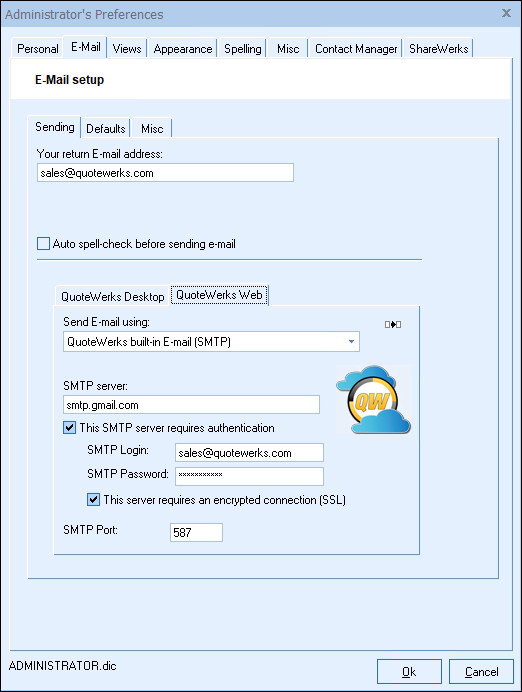Image resolution: width=522 pixels, height=692 pixels.
Task: Go to the Spelling tab
Action: [243, 49]
